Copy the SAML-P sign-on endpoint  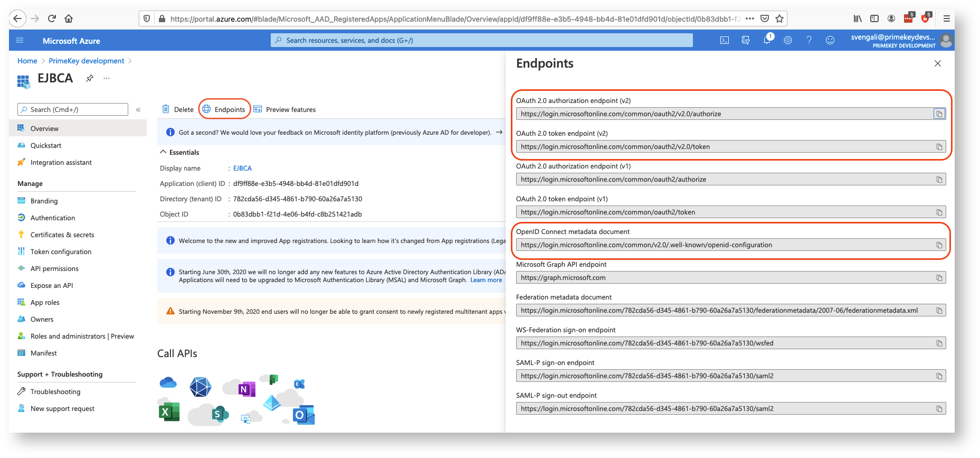tap(939, 376)
